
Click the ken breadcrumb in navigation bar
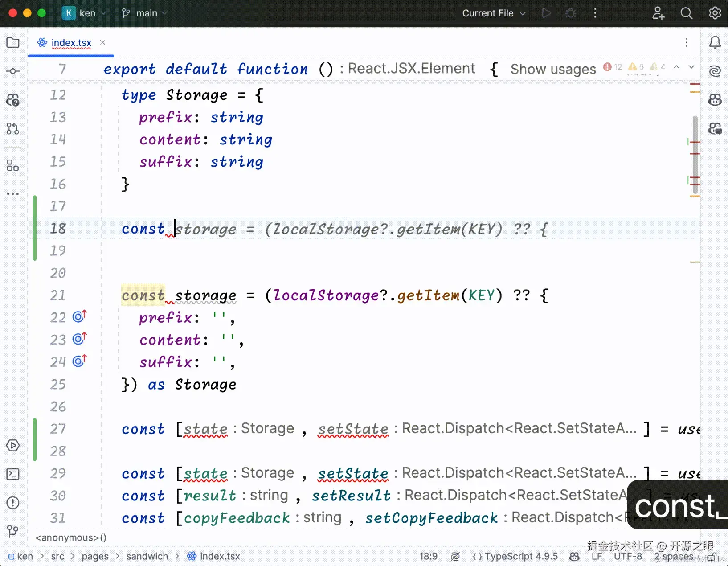click(x=21, y=556)
